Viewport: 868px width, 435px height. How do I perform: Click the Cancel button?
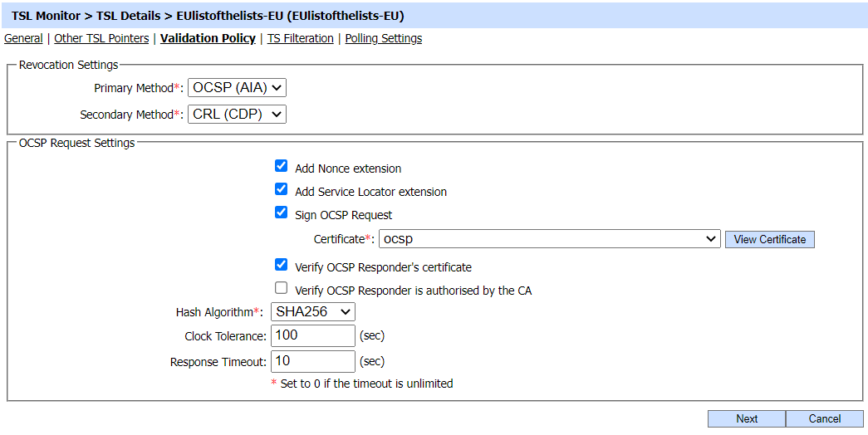[x=824, y=419]
